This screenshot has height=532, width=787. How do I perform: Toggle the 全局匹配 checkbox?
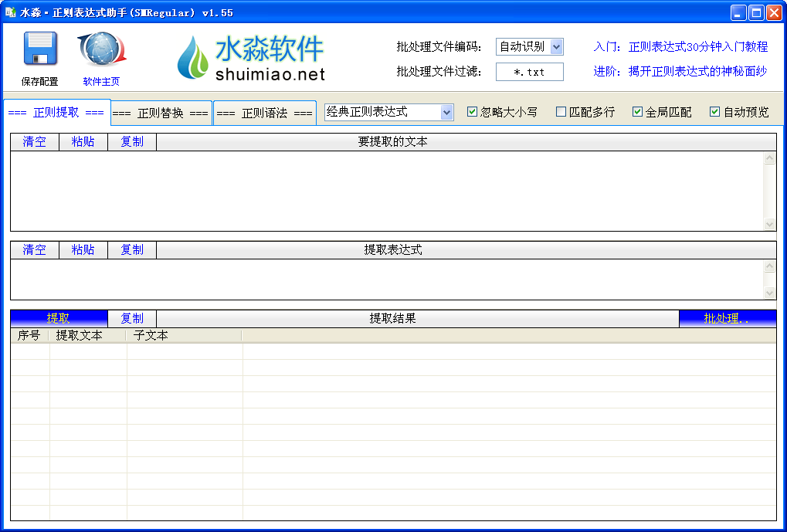637,112
